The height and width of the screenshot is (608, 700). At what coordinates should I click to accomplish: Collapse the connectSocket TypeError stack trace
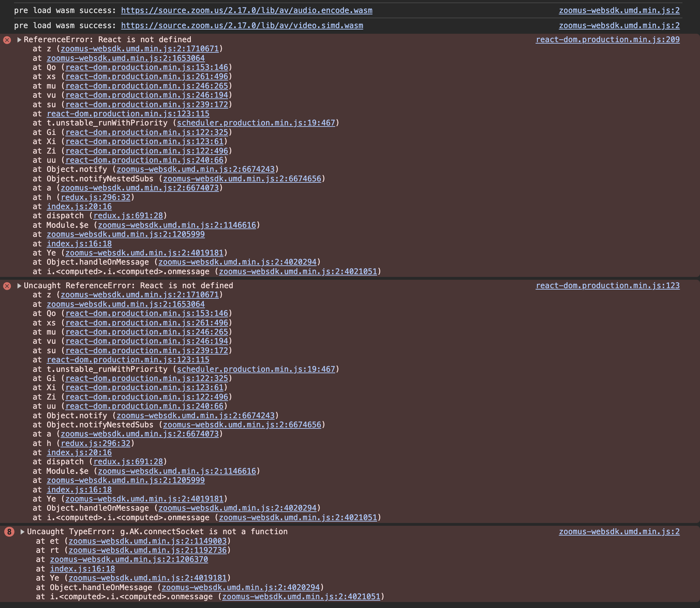(22, 532)
